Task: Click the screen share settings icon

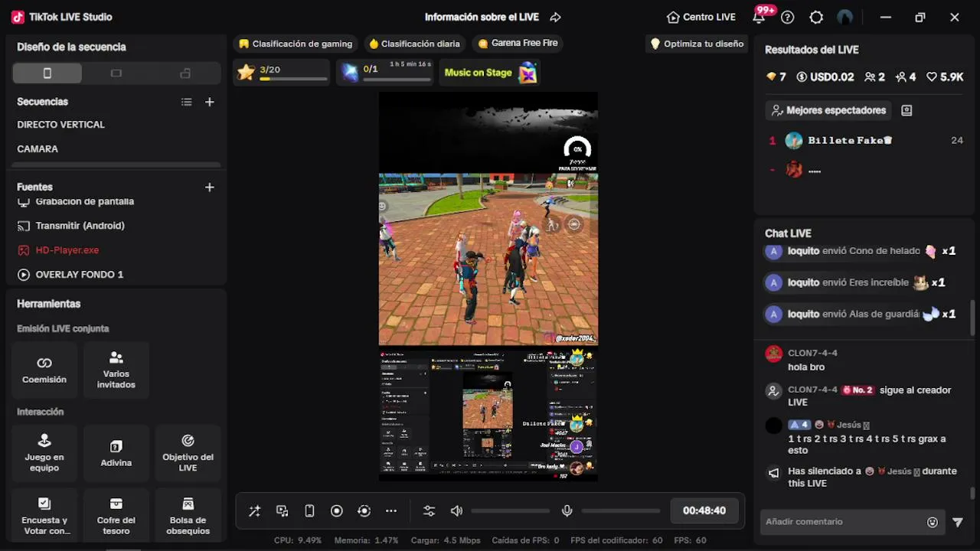Action: click(283, 511)
